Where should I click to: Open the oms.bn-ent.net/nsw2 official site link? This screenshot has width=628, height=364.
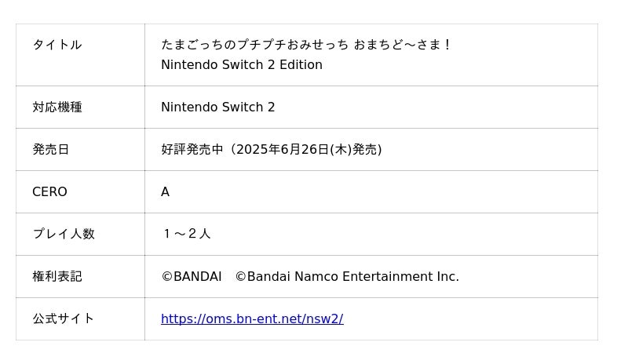pos(252,318)
